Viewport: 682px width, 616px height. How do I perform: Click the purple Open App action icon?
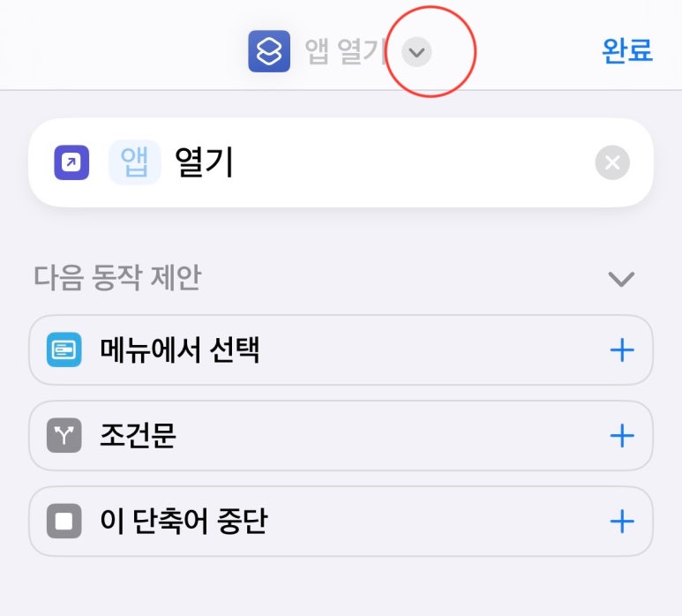pos(71,162)
